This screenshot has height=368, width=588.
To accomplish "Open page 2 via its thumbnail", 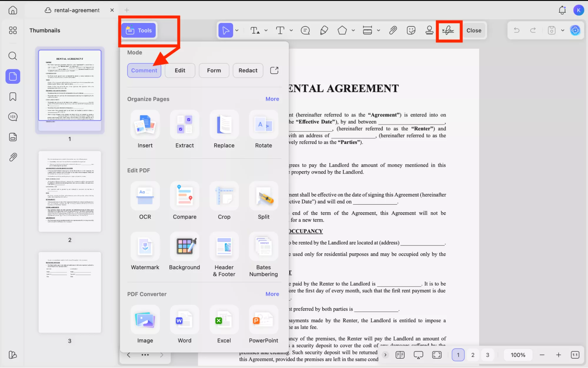I will pyautogui.click(x=70, y=191).
